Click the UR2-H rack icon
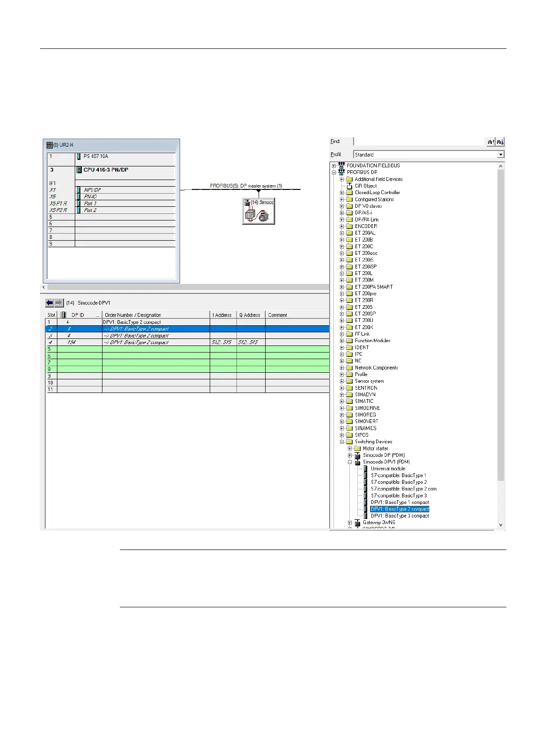The height and width of the screenshot is (746, 560). click(49, 145)
